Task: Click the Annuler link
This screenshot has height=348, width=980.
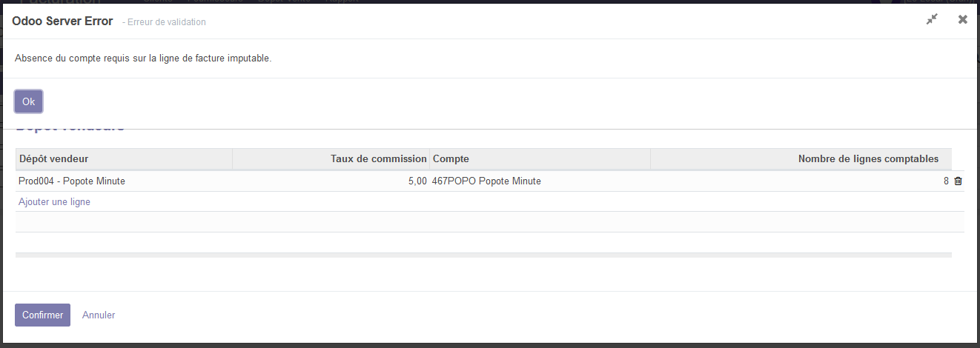Action: (99, 315)
